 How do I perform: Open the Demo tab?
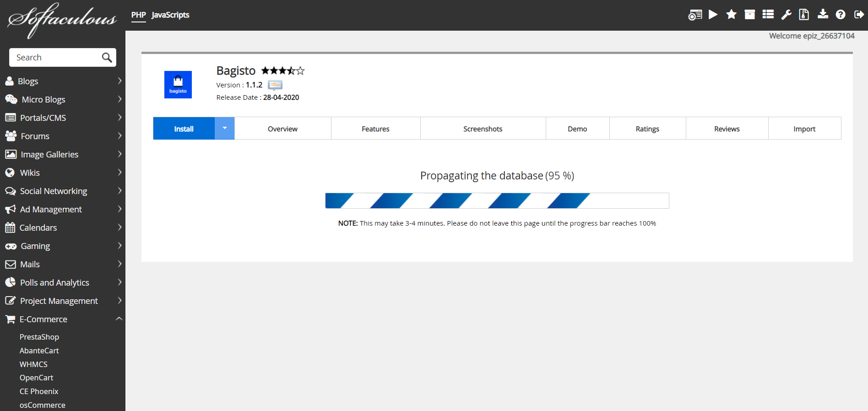(x=577, y=129)
